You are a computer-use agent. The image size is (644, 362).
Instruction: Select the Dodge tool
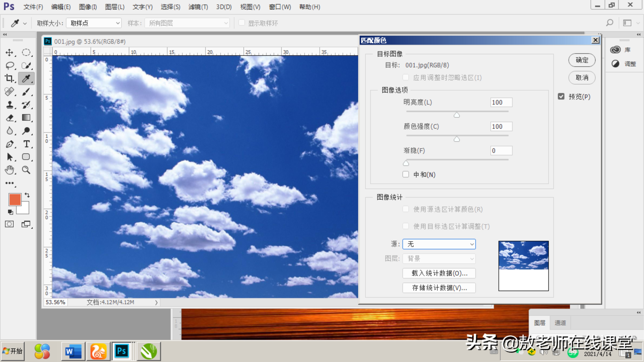click(x=26, y=131)
